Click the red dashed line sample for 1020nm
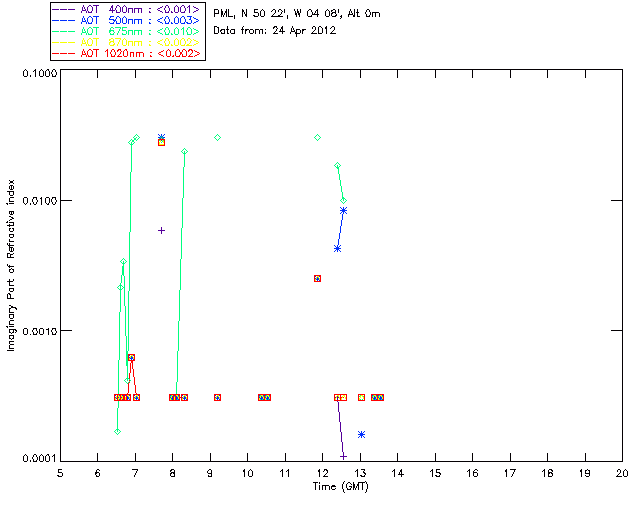The width and height of the screenshot is (640, 512). click(63, 53)
